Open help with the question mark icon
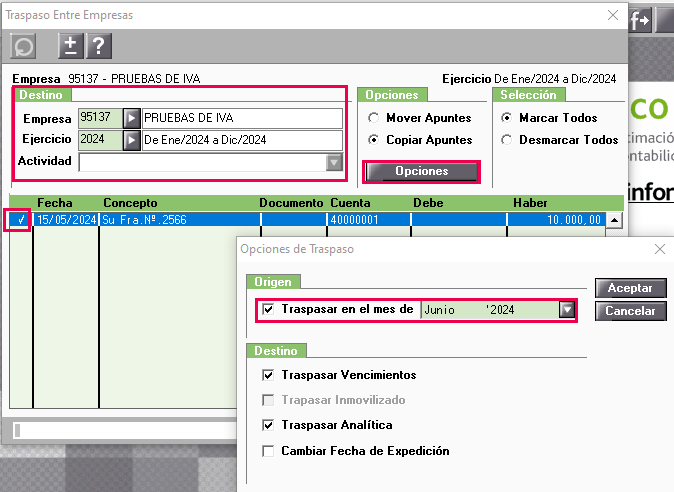The image size is (674, 492). point(98,46)
